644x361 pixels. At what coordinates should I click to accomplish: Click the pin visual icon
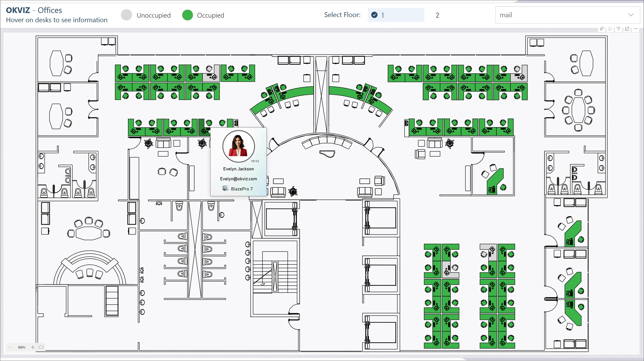tap(602, 29)
